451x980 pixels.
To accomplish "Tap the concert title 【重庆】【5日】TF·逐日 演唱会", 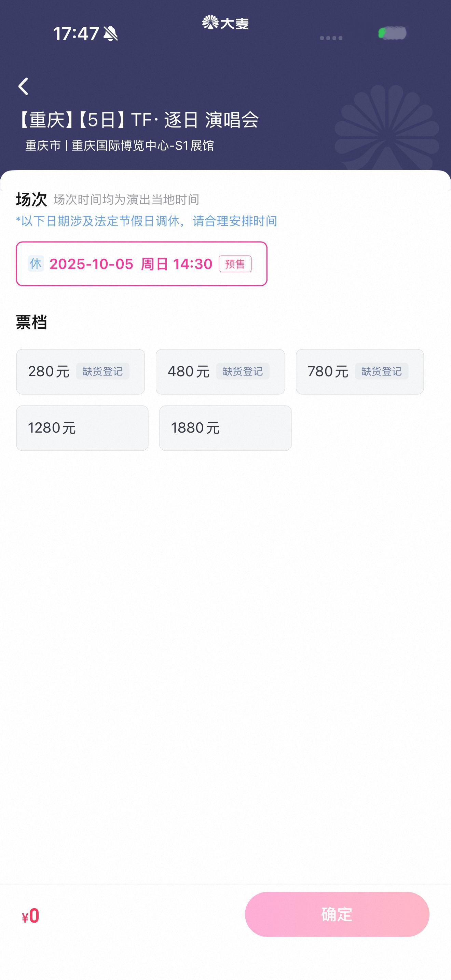I will point(138,120).
